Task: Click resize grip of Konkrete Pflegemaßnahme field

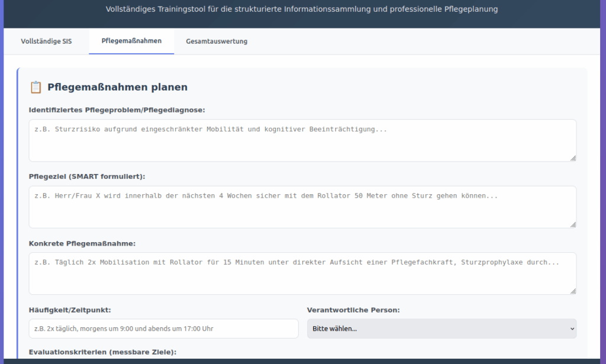Action: point(573,291)
